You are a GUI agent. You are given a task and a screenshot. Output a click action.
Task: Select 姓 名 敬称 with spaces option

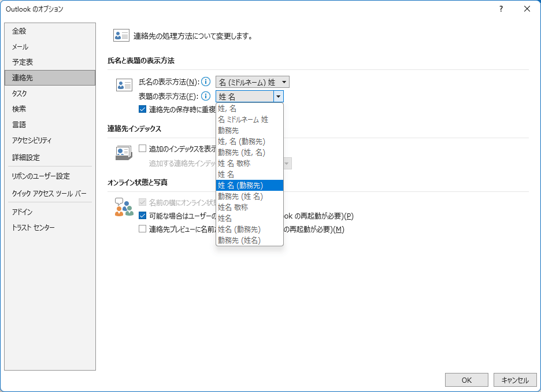tap(250, 163)
